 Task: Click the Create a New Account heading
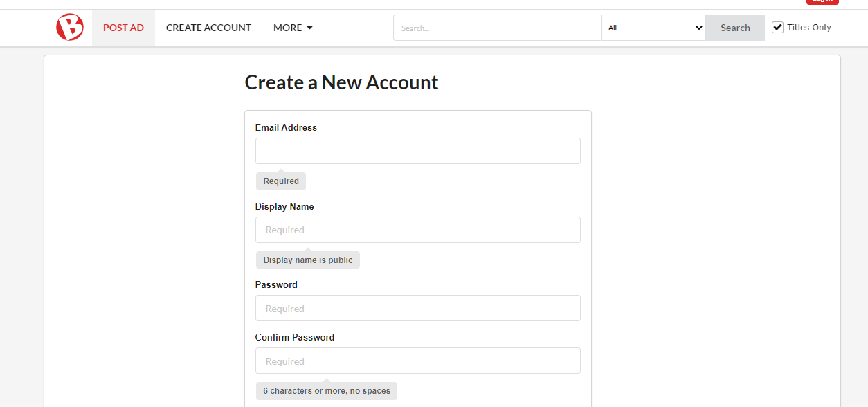click(x=341, y=82)
